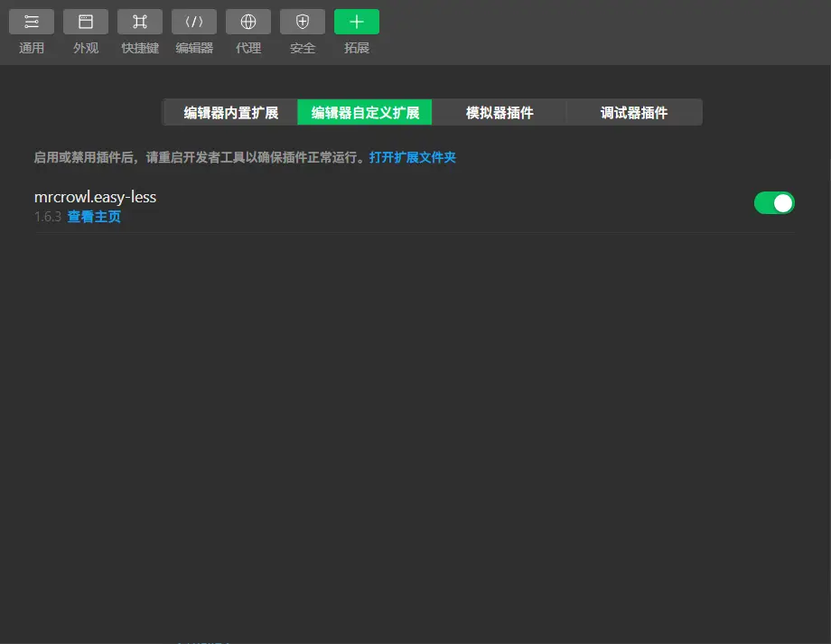The height and width of the screenshot is (644, 831).
Task: Click the 安全 text label in toolbar
Action: (303, 48)
